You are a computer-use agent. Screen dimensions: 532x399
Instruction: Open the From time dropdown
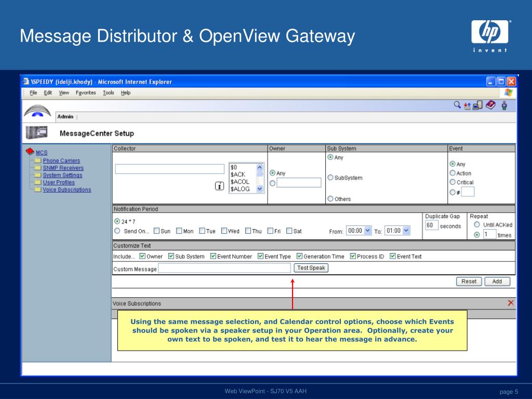point(367,230)
